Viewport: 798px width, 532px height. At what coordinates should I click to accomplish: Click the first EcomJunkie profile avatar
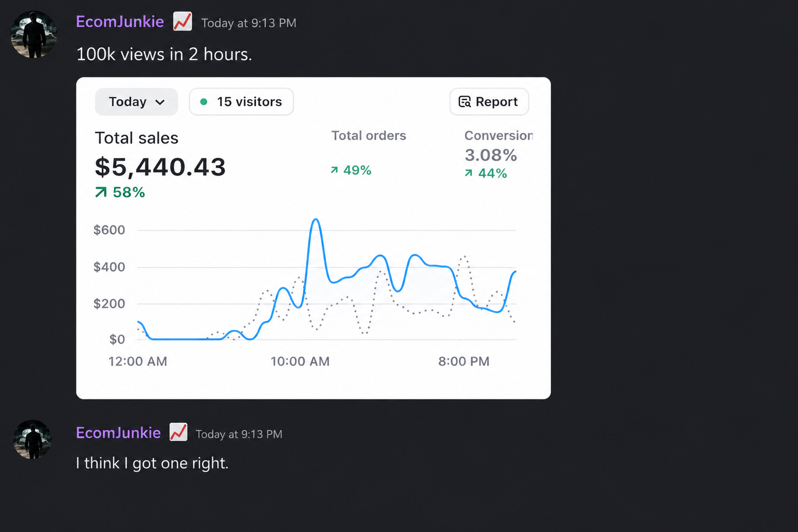click(x=34, y=34)
